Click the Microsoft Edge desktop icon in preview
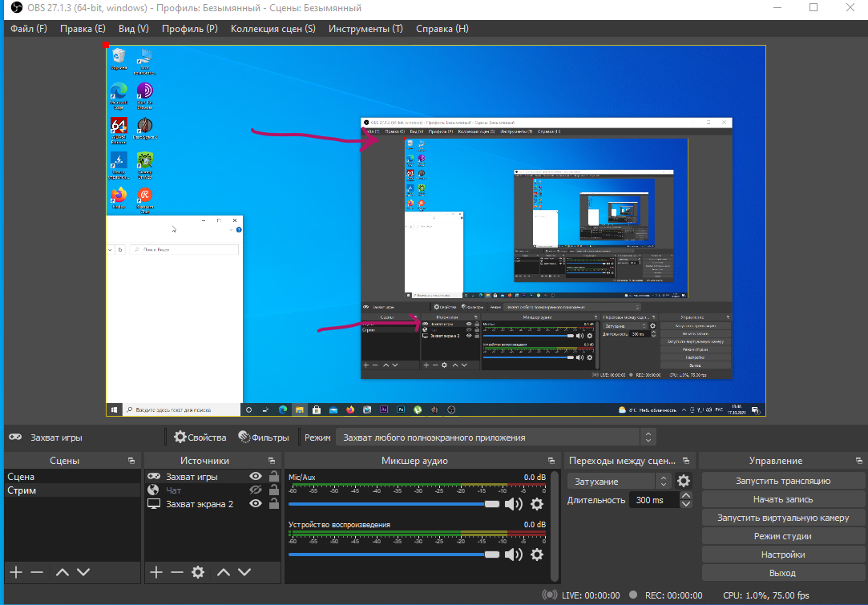Screen dimensions: 868x605 click(x=119, y=95)
